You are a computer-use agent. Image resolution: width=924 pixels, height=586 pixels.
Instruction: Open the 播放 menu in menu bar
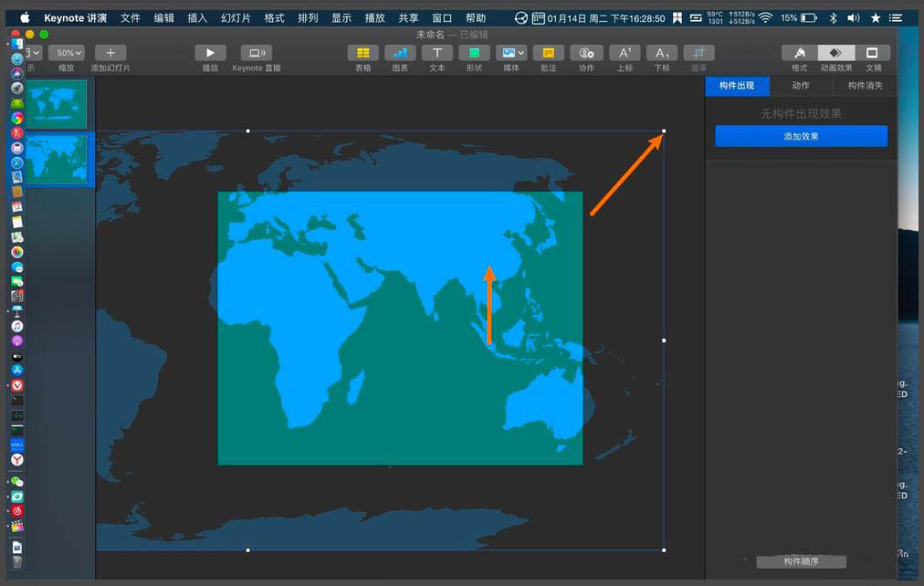374,18
